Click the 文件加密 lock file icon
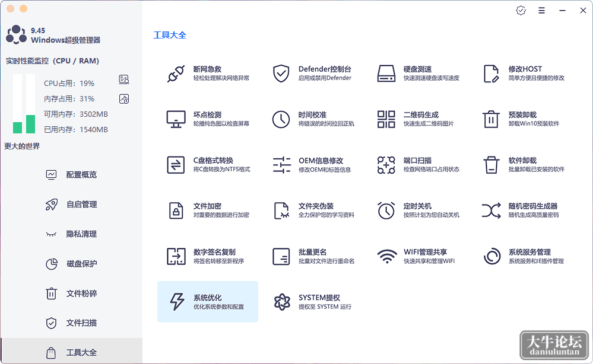This screenshot has width=593, height=364. point(176,210)
